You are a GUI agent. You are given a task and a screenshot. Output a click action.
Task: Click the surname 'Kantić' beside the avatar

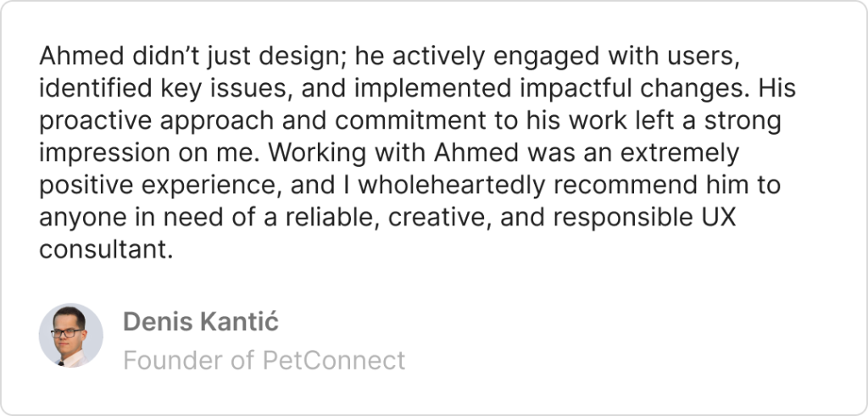pyautogui.click(x=240, y=322)
